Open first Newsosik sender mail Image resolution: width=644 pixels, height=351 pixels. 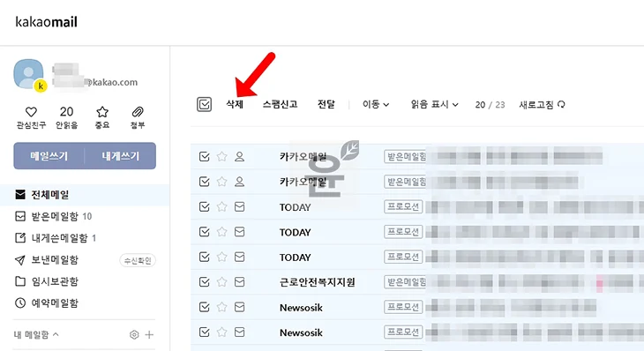pos(301,308)
